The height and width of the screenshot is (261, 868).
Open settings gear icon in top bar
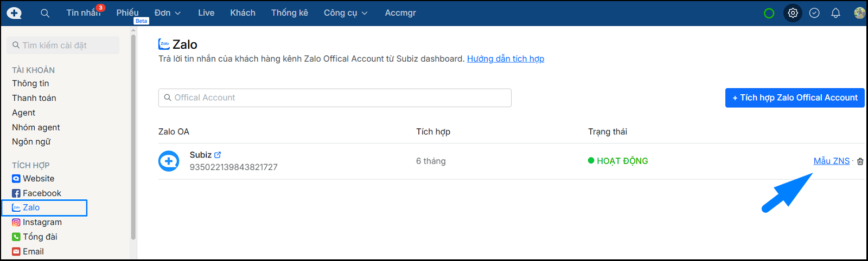point(793,13)
